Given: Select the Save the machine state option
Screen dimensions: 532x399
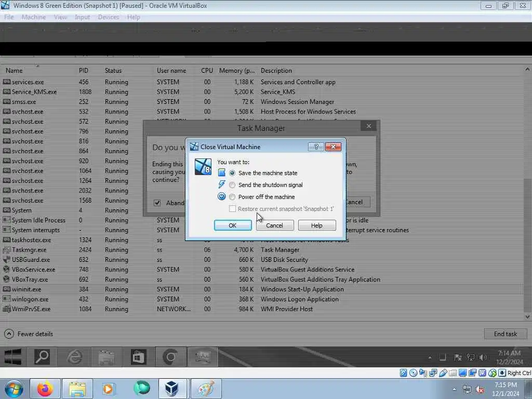Looking at the screenshot, I should [x=232, y=173].
